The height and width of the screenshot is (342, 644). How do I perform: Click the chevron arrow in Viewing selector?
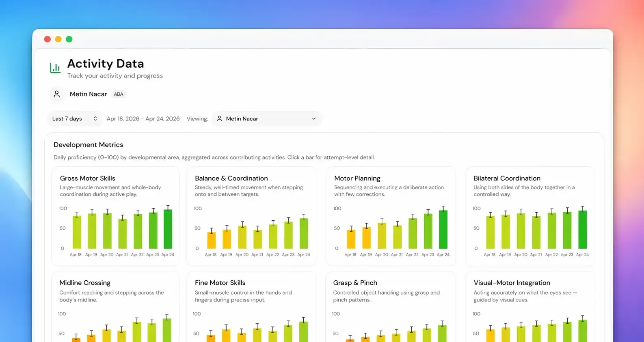point(313,119)
